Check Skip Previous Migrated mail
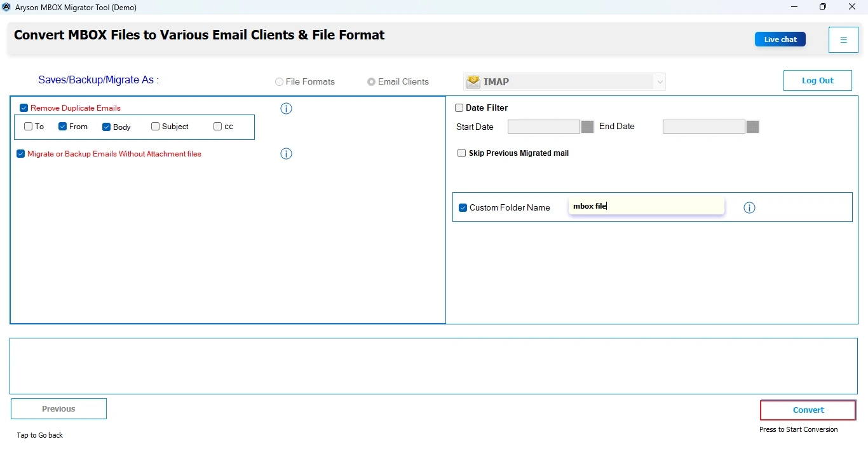The height and width of the screenshot is (458, 868). click(461, 153)
